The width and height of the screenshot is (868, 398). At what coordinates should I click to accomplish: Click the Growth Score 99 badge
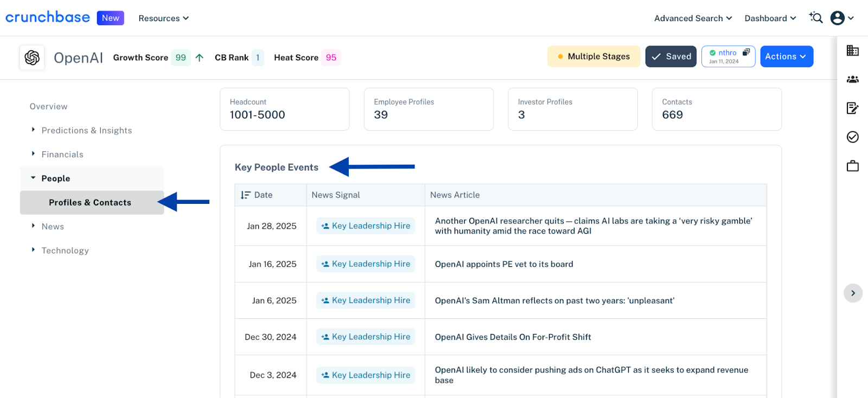(x=181, y=57)
